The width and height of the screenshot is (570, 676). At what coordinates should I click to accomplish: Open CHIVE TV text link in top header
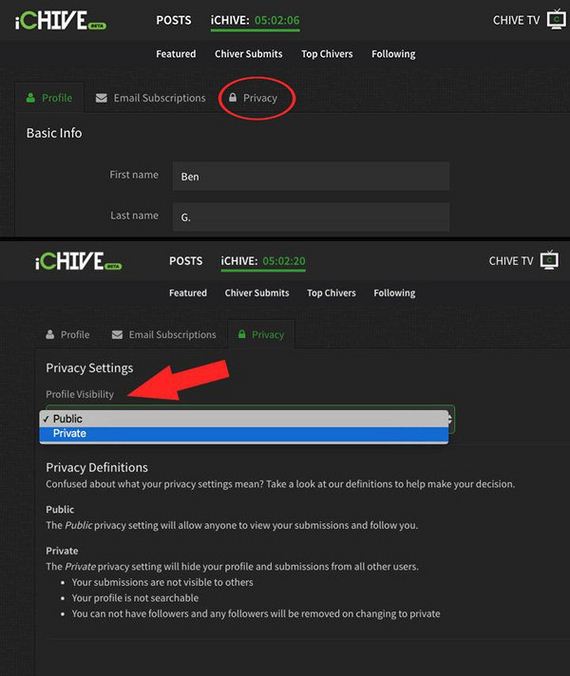click(517, 20)
